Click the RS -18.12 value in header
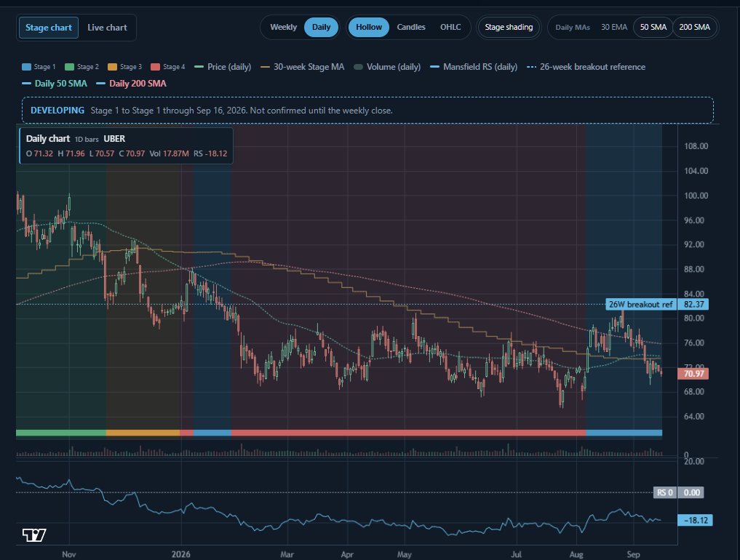The width and height of the screenshot is (740, 560). tap(210, 153)
